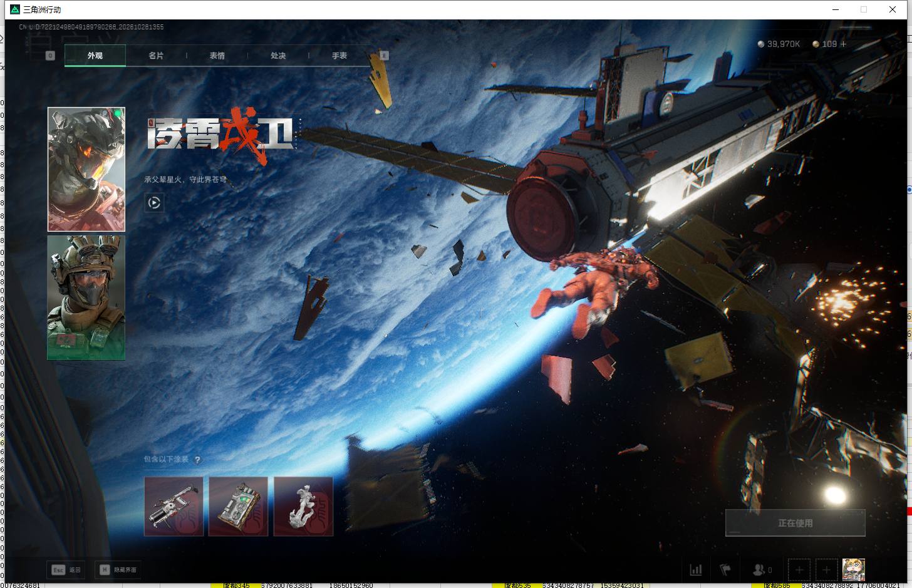Click the 正在使用 button
Viewport: 912px width, 588px height.
pos(795,523)
